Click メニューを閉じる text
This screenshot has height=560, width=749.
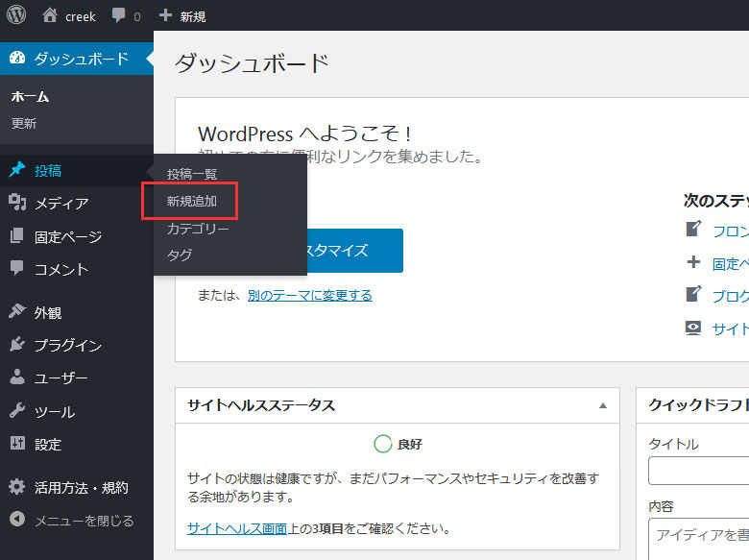pyautogui.click(x=85, y=521)
